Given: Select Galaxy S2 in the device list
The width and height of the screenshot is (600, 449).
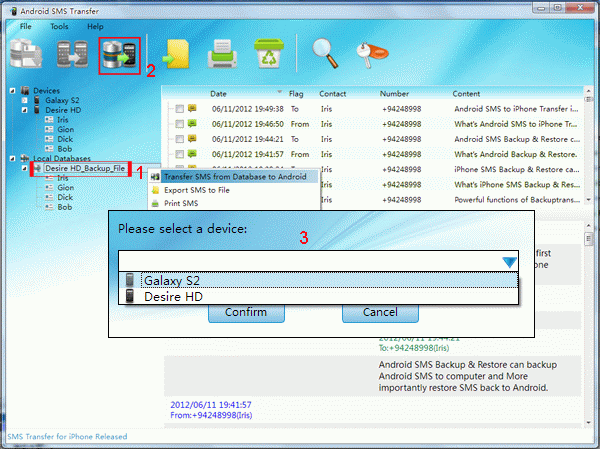Looking at the screenshot, I should (318, 280).
